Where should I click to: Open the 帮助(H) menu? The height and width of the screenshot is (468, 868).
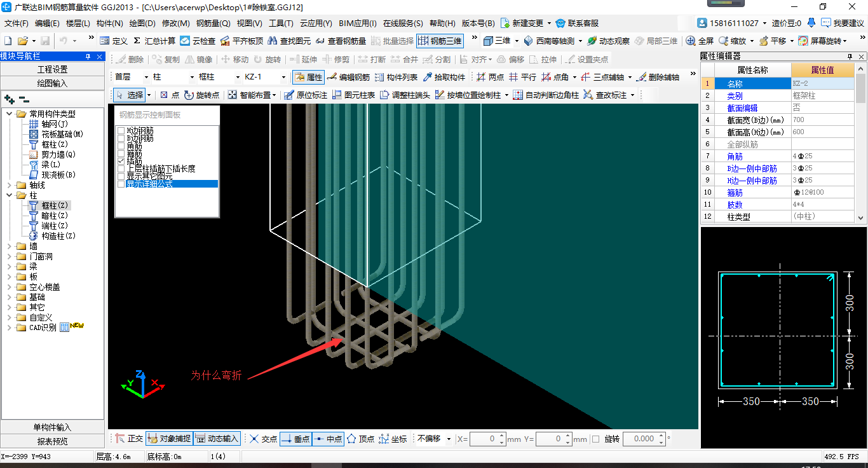point(442,24)
